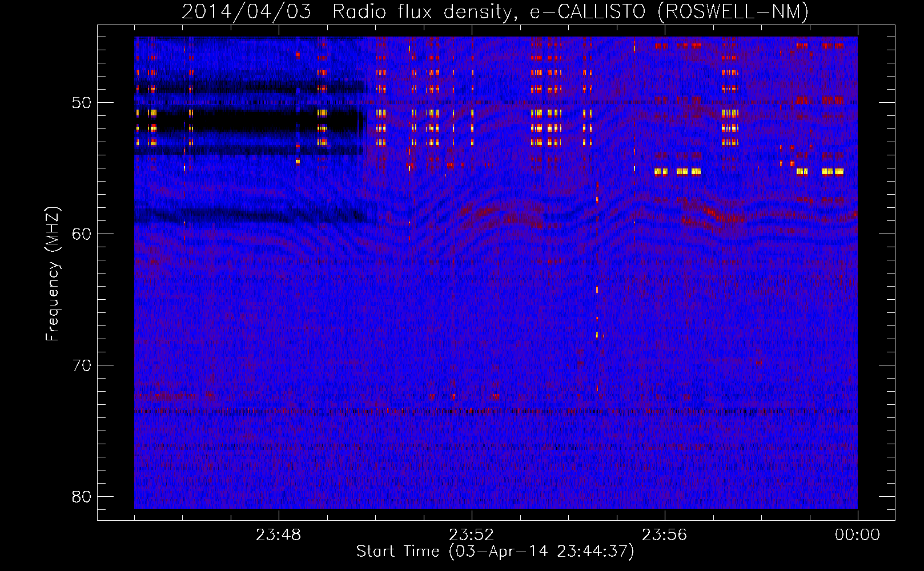
Task: Click the '23:48' time axis label
Action: pyautogui.click(x=278, y=535)
